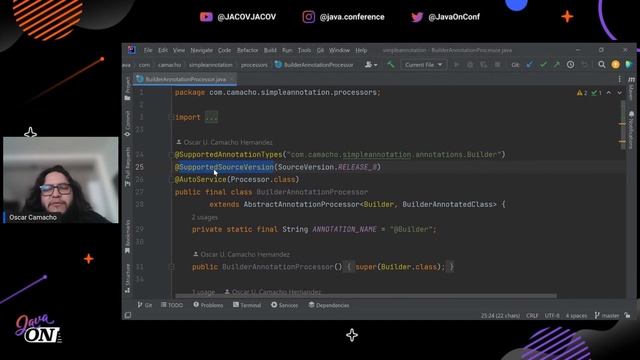640x360 pixels.
Task: Click the green Build Project hammer icon
Action: [x=391, y=64]
